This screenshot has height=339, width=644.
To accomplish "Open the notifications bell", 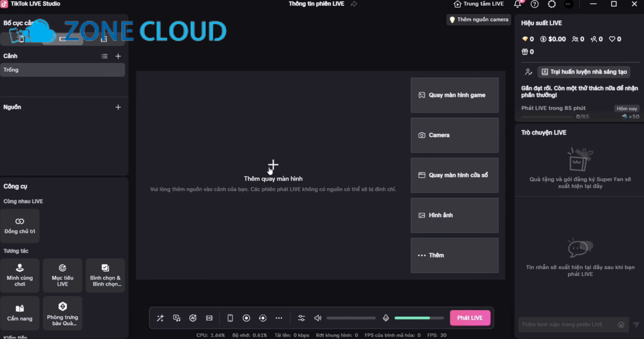I will 517,4.
